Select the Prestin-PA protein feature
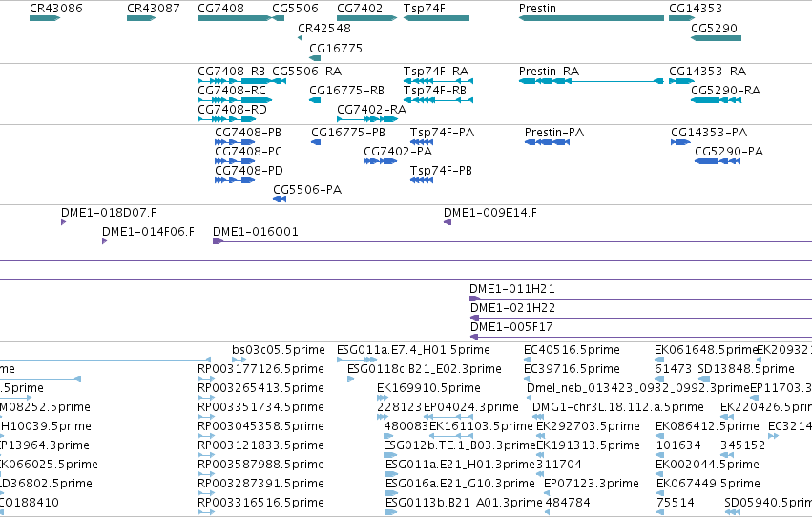This screenshot has height=517, width=812. (548, 142)
